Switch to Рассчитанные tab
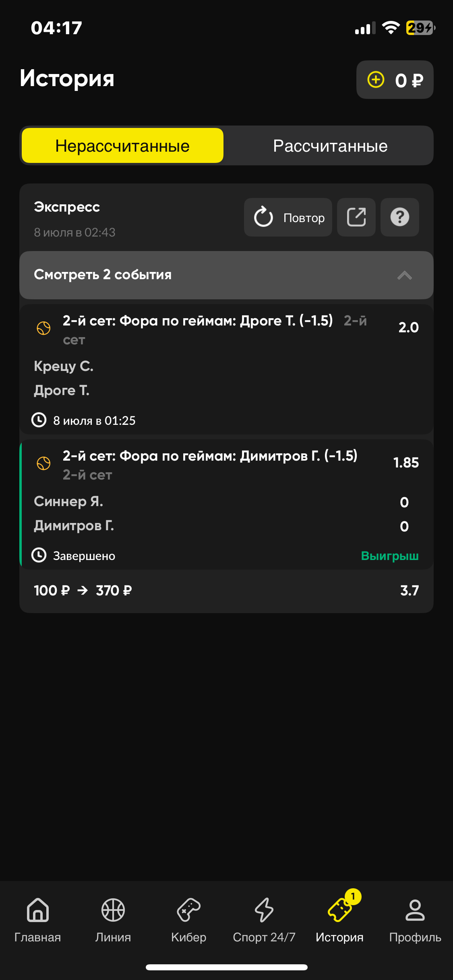The image size is (453, 980). click(330, 146)
